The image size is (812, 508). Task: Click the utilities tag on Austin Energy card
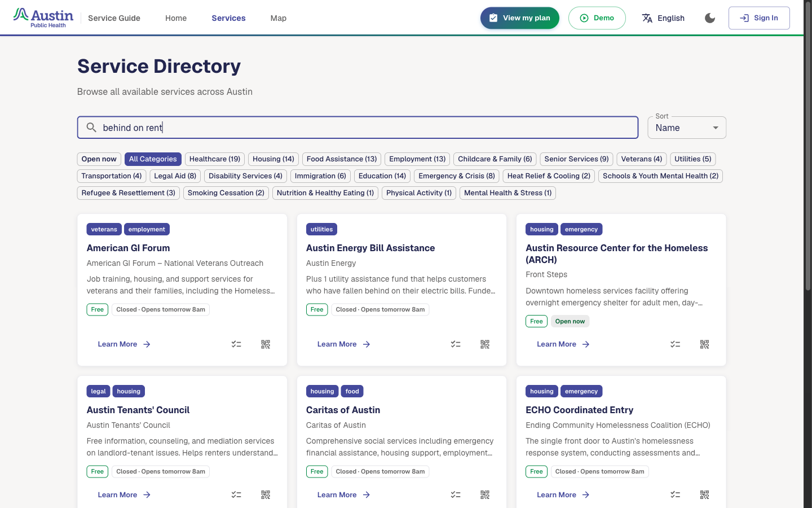coord(321,229)
